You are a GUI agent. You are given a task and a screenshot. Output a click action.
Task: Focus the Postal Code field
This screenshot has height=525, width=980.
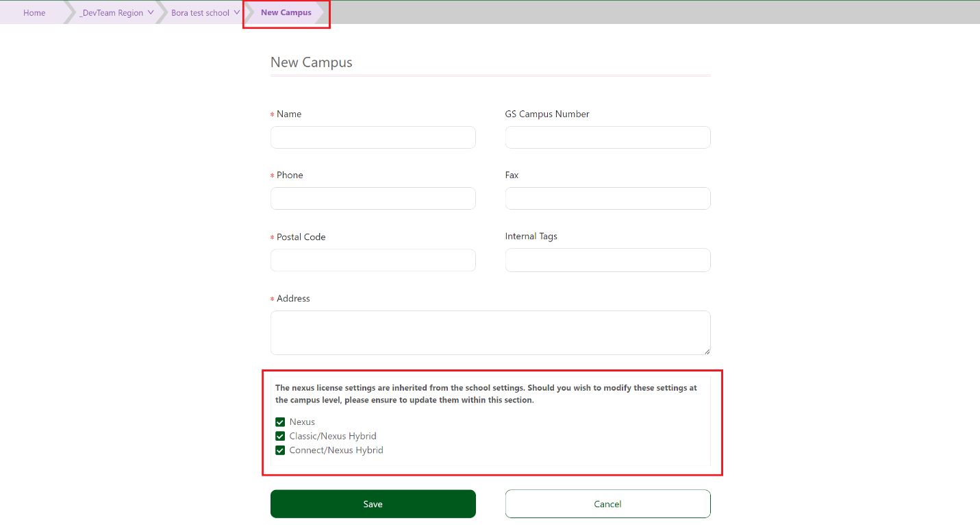click(x=373, y=260)
